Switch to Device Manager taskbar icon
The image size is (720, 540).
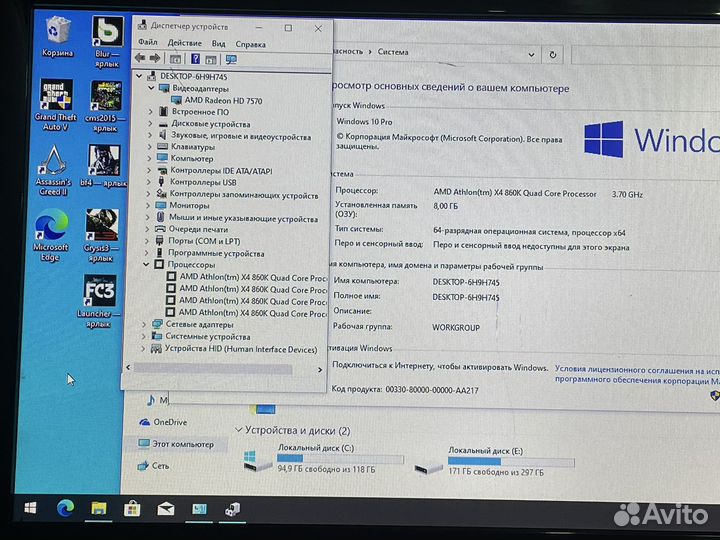point(232,510)
